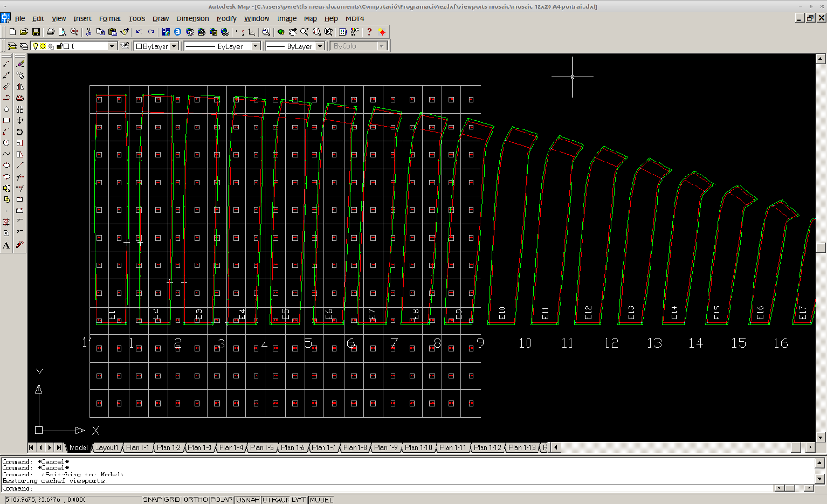Image resolution: width=827 pixels, height=504 pixels.
Task: Toggle MODEL space button in status bar
Action: (321, 499)
